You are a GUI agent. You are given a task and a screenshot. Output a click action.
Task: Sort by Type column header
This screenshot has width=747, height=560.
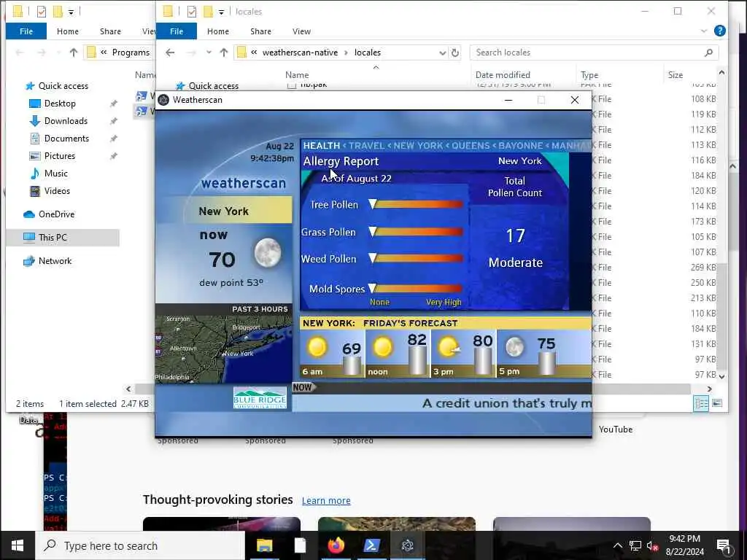pyautogui.click(x=589, y=75)
